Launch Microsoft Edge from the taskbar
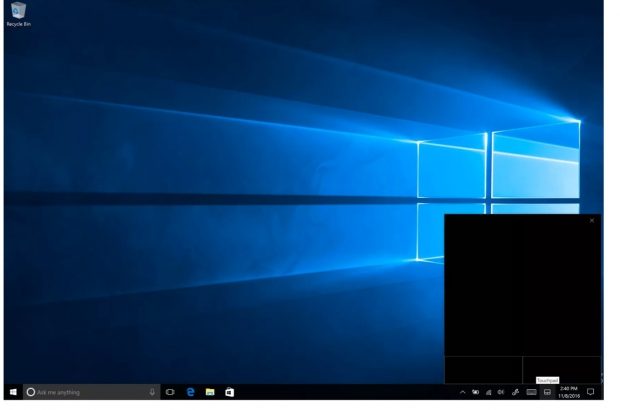 190,392
